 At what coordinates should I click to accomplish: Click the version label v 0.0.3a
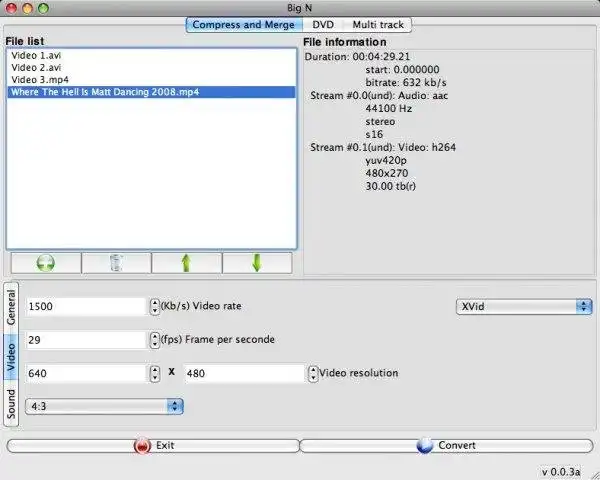coord(561,472)
